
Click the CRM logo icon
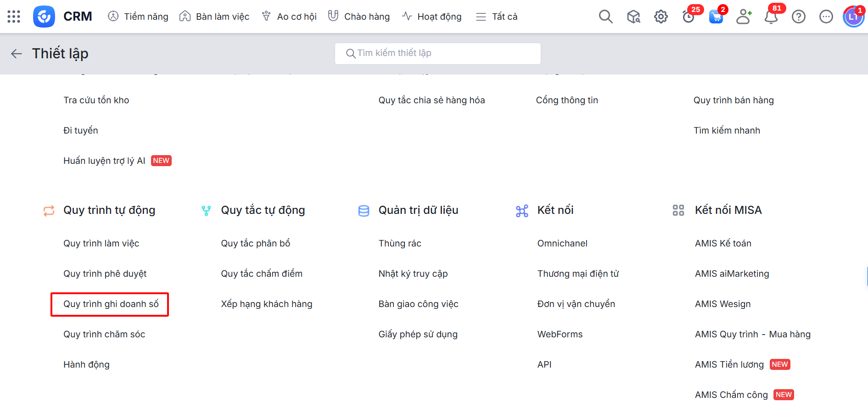pyautogui.click(x=44, y=17)
